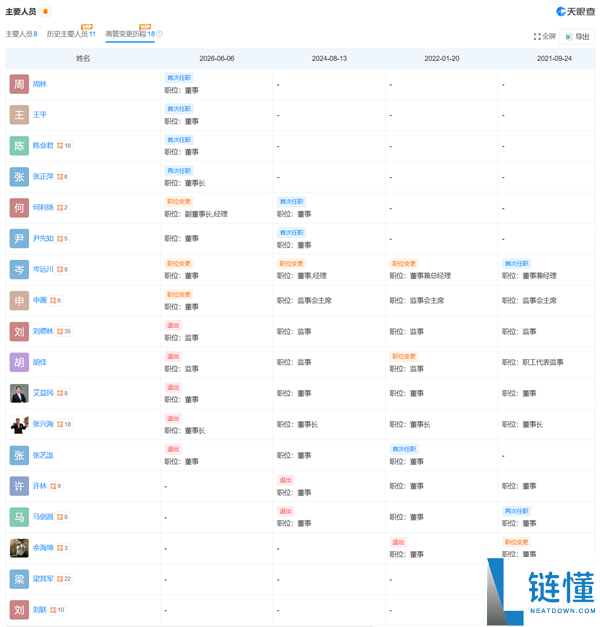Open the 张兴海 name link

point(43,424)
